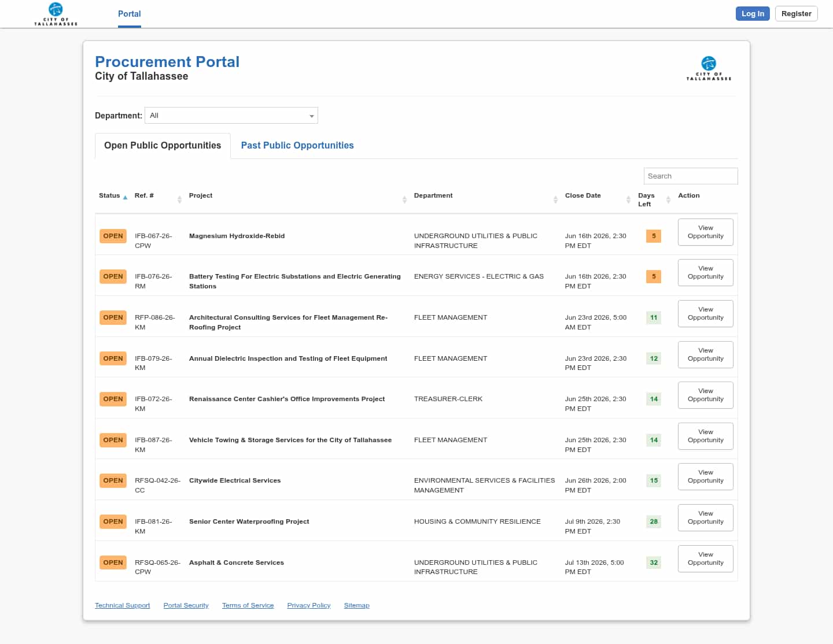
Task: View Opportunity for Magnesium Hydroxide-Rebid
Action: click(706, 232)
